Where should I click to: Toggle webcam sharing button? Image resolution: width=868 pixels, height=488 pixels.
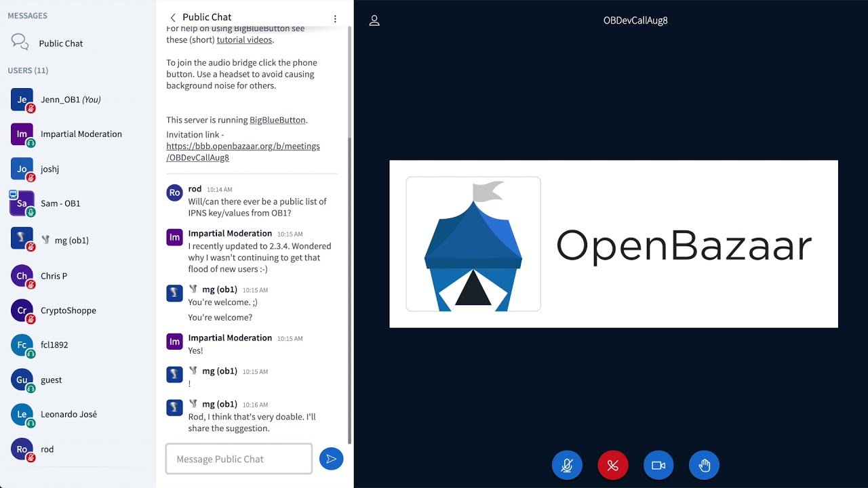pos(658,466)
